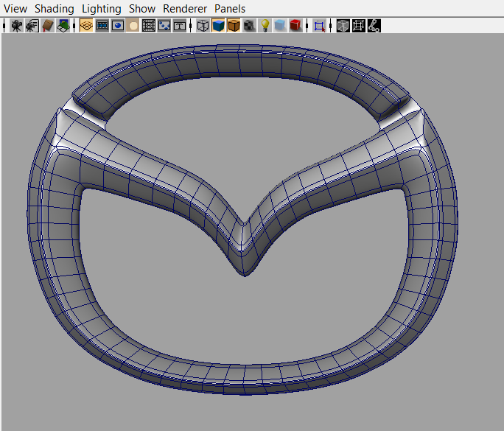The width and height of the screenshot is (504, 431).
Task: Click the Select Camera icon
Action: (16, 26)
